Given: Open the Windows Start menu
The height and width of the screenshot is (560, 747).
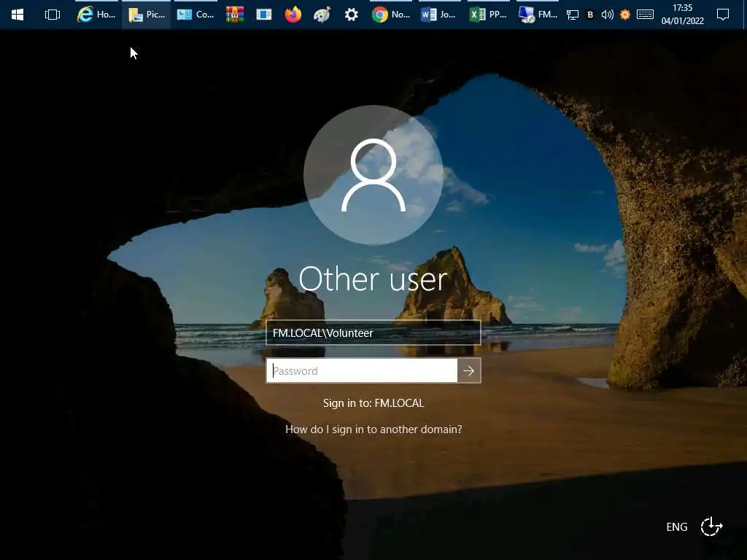Looking at the screenshot, I should (18, 15).
